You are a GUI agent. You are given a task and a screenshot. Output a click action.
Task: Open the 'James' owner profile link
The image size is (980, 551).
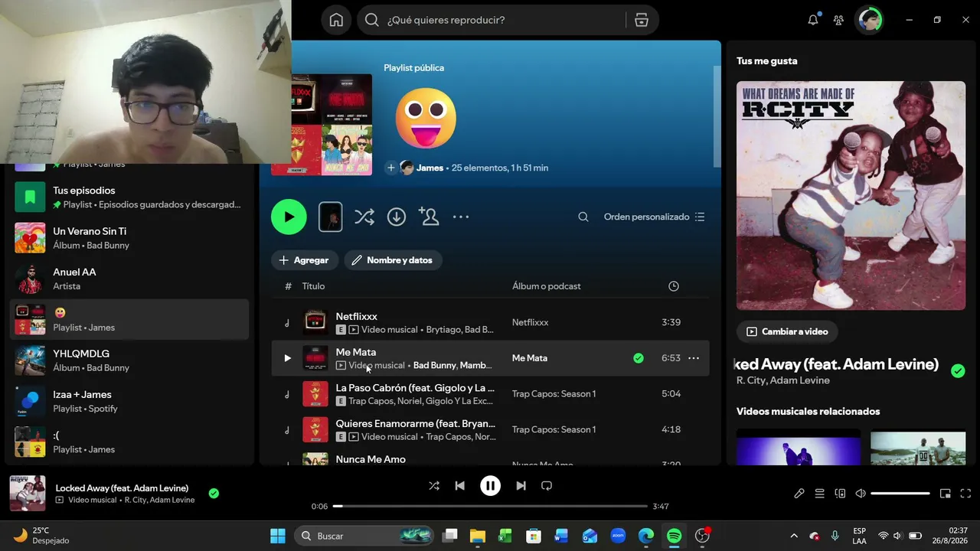(430, 168)
